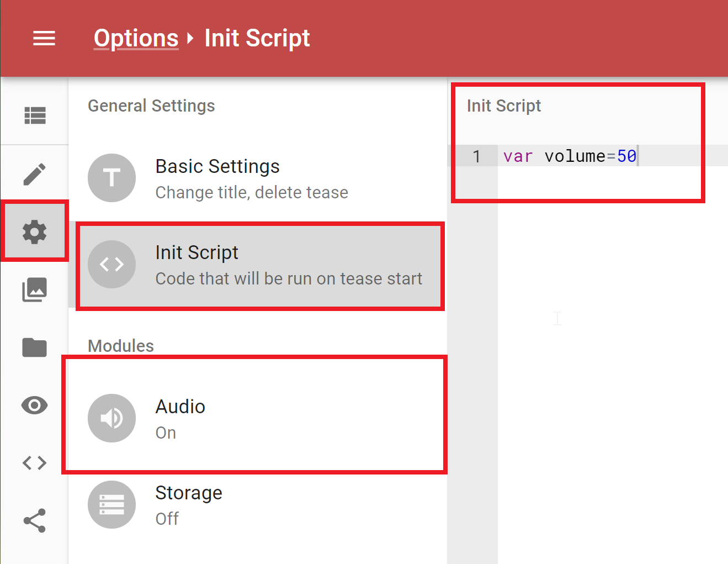Select the pencil edit sidebar icon

(35, 174)
